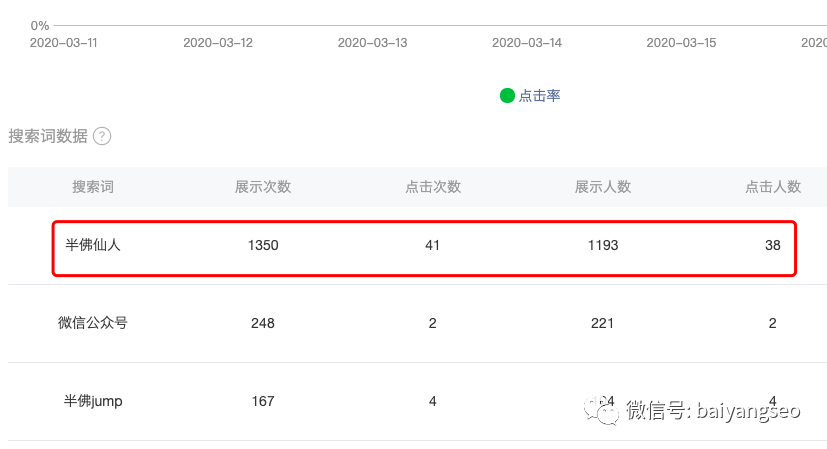Click the 2020-03-15 date axis label
827x449 pixels.
click(681, 43)
